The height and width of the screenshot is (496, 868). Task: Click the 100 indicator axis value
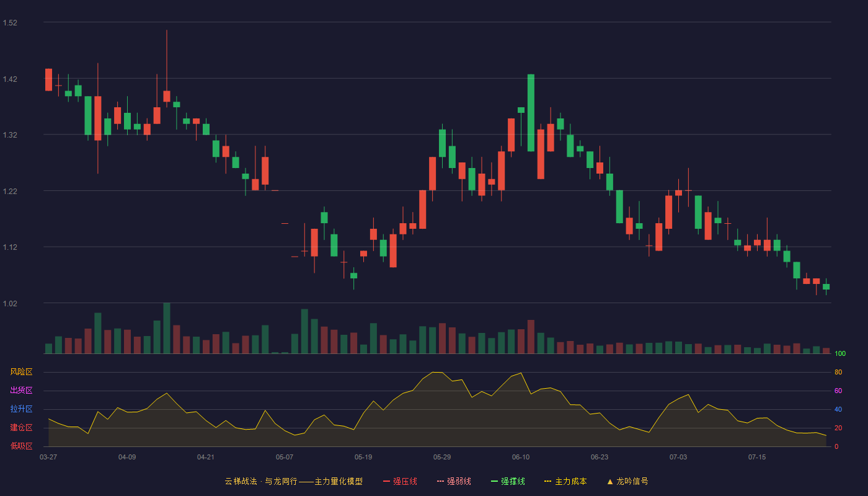(840, 354)
